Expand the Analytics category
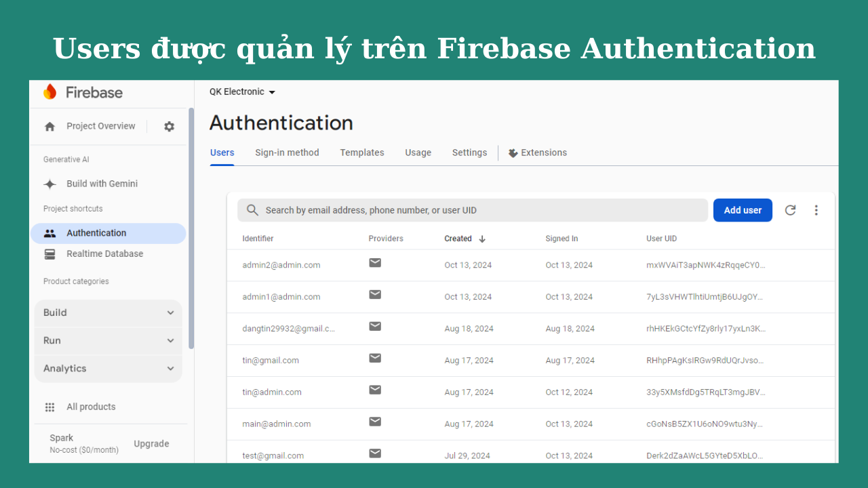The width and height of the screenshot is (868, 488). click(x=108, y=369)
